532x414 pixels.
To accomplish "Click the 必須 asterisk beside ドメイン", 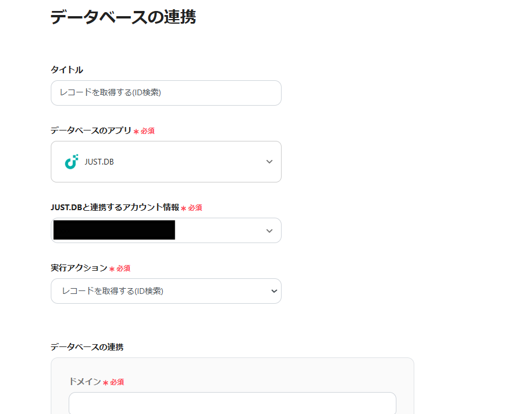I will click(x=106, y=383).
